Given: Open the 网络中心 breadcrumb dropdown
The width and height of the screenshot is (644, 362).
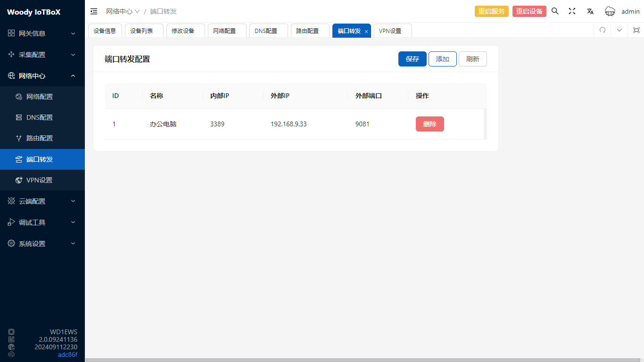Looking at the screenshot, I should pos(123,11).
